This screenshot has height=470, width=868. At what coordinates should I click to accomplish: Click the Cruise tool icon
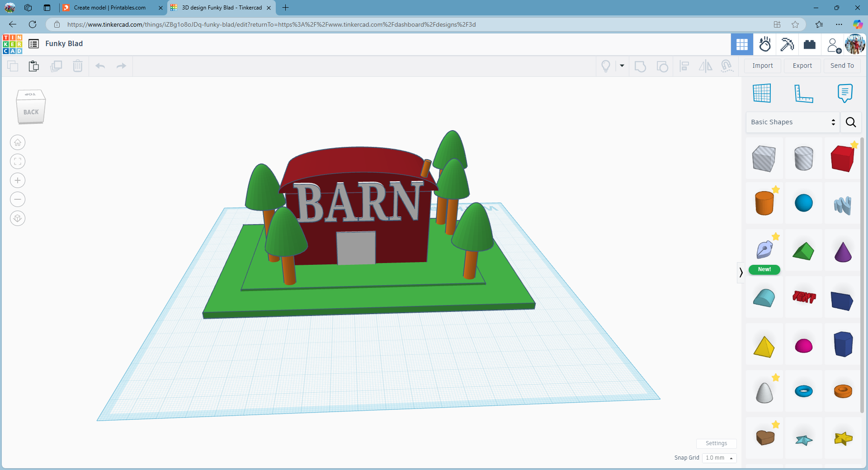pyautogui.click(x=726, y=66)
